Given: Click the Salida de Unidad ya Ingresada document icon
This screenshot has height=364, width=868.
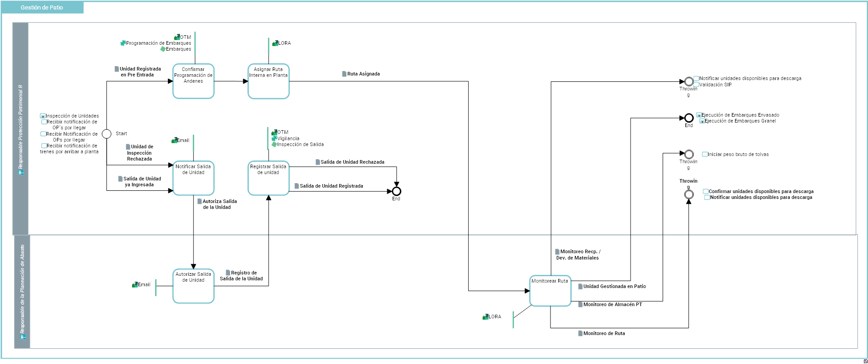Looking at the screenshot, I should pyautogui.click(x=120, y=179).
